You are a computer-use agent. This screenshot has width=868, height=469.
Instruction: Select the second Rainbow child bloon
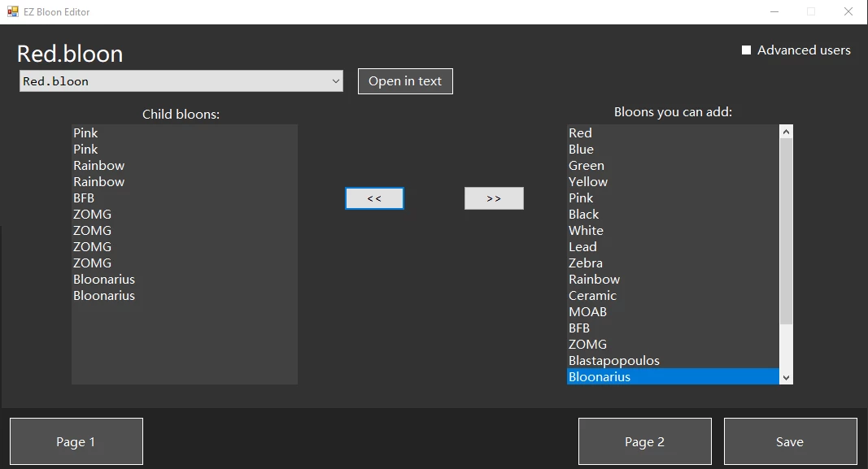click(185, 181)
